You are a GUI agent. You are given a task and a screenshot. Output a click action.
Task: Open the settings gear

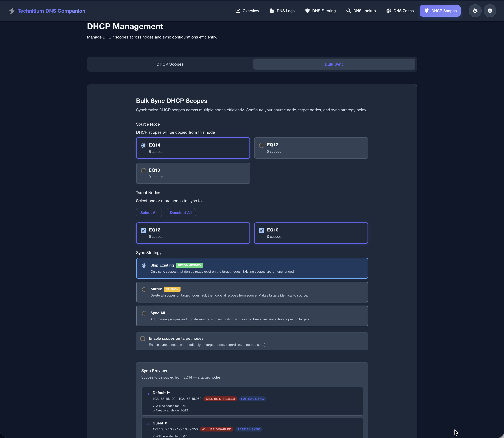[475, 10]
